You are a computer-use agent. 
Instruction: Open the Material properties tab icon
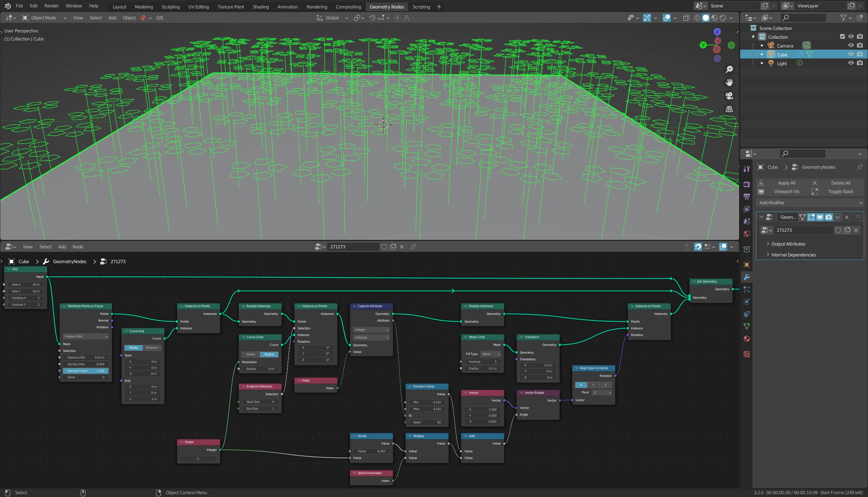click(x=747, y=339)
